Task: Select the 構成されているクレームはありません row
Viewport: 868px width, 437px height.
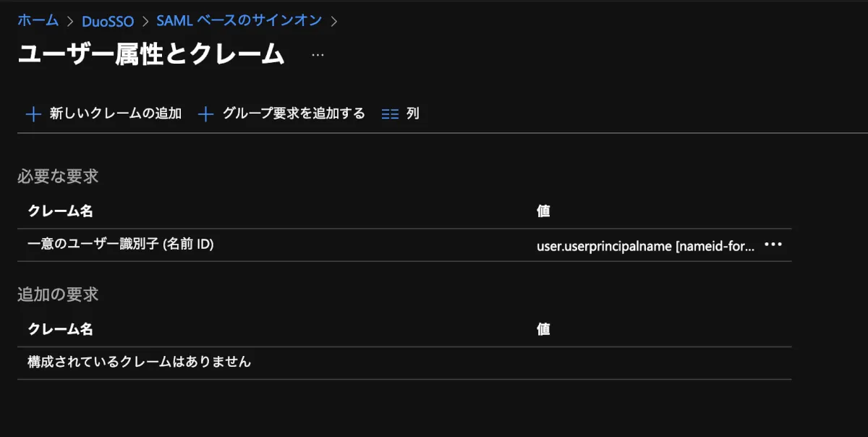Action: (139, 362)
